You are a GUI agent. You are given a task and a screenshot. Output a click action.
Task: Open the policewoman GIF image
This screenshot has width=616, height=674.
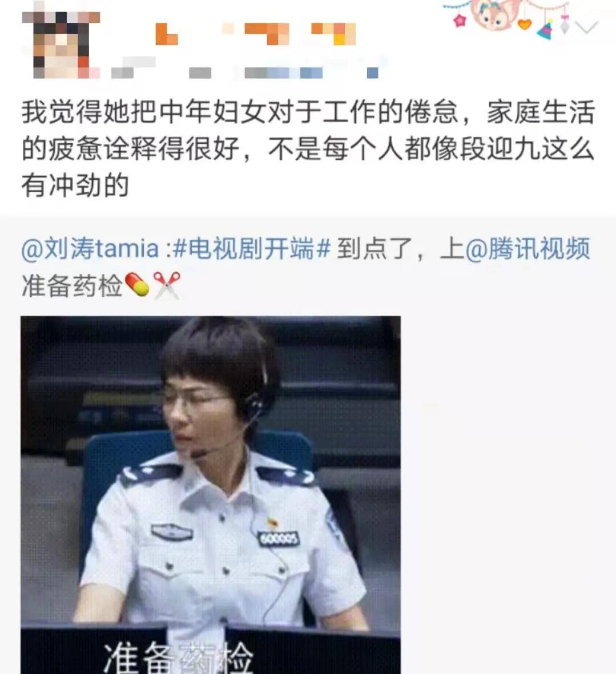[211, 495]
